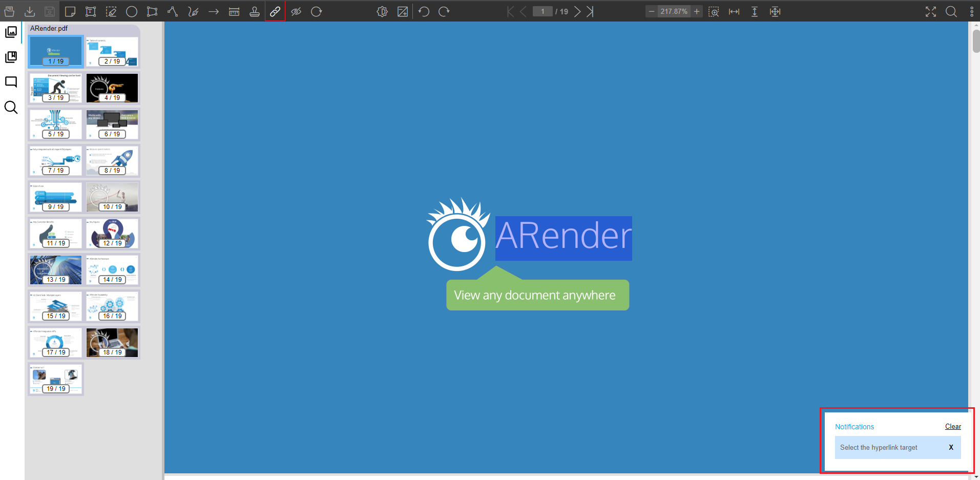Click the refresh annotations icon
The width and height of the screenshot is (980, 480).
tap(317, 11)
